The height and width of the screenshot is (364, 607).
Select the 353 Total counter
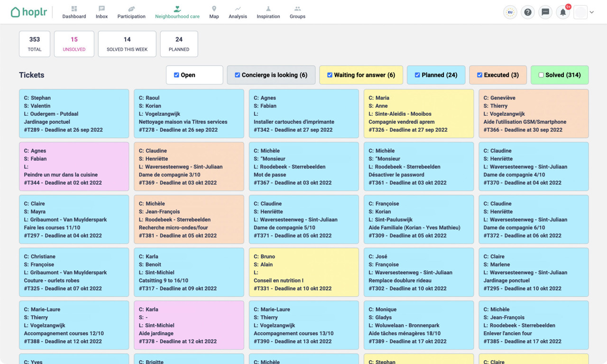tap(35, 44)
